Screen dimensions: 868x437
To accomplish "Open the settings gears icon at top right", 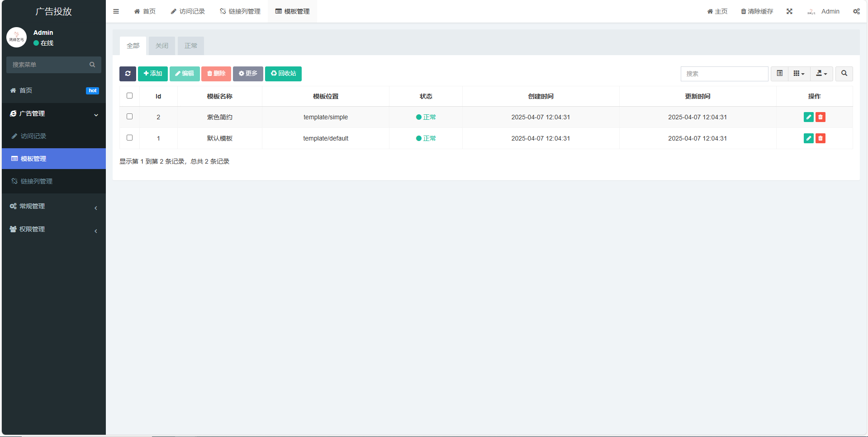I will (856, 11).
